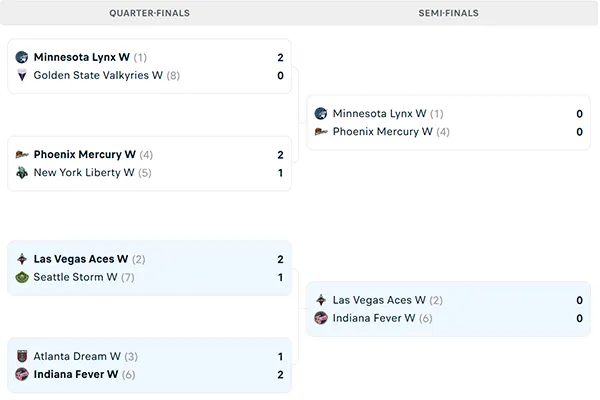Select the Semi-Finals column header
Image resolution: width=600 pixels, height=400 pixels.
pos(448,14)
